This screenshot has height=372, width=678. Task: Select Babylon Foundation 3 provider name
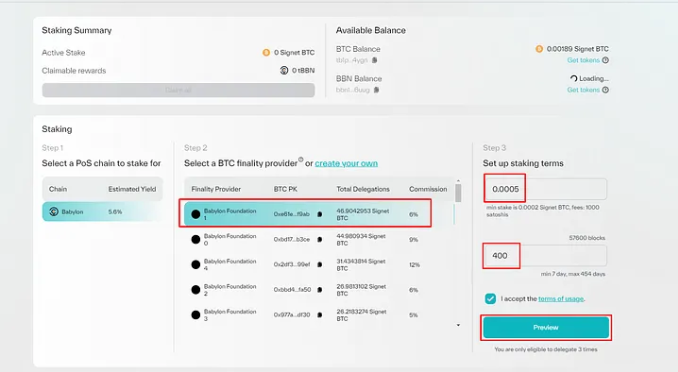pyautogui.click(x=230, y=314)
